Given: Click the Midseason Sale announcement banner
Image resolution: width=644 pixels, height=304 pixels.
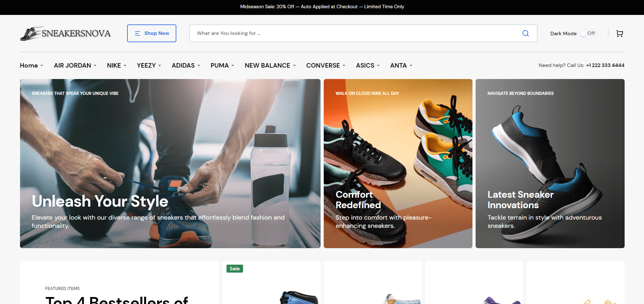Looking at the screenshot, I should point(322,7).
